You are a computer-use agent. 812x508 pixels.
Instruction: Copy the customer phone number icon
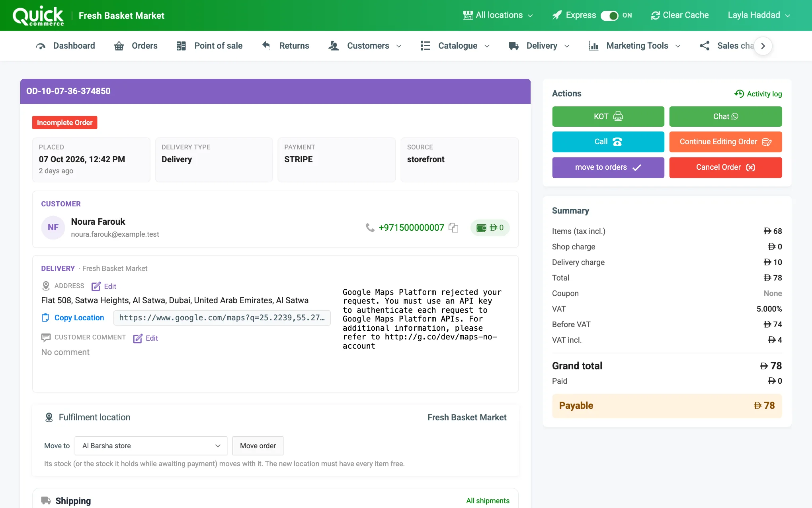coord(453,228)
